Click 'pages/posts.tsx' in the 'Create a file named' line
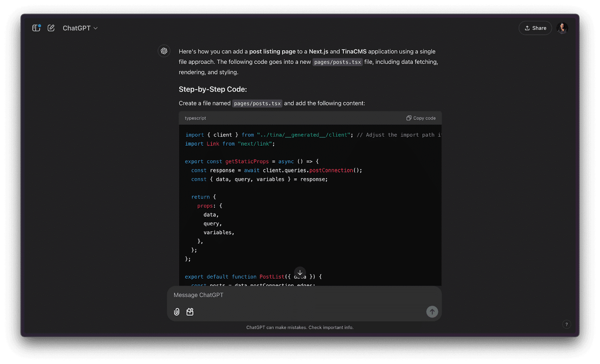The width and height of the screenshot is (600, 364). [x=257, y=103]
